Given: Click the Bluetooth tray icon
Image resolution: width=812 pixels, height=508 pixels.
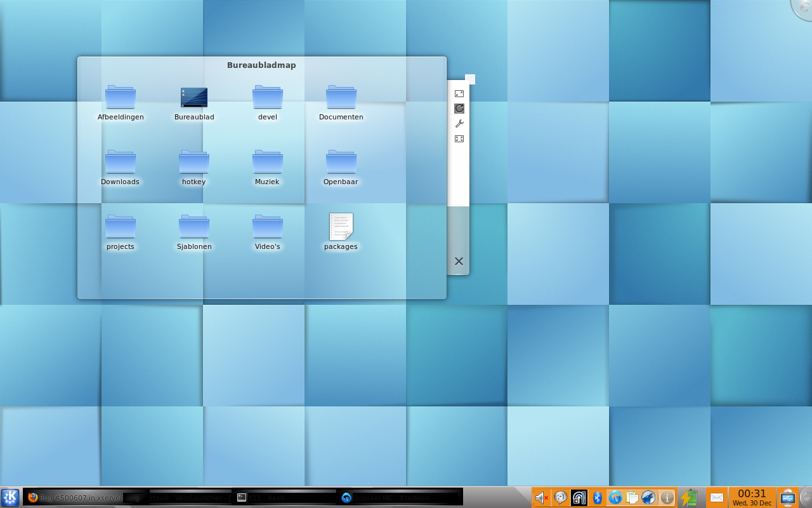Looking at the screenshot, I should (x=597, y=498).
